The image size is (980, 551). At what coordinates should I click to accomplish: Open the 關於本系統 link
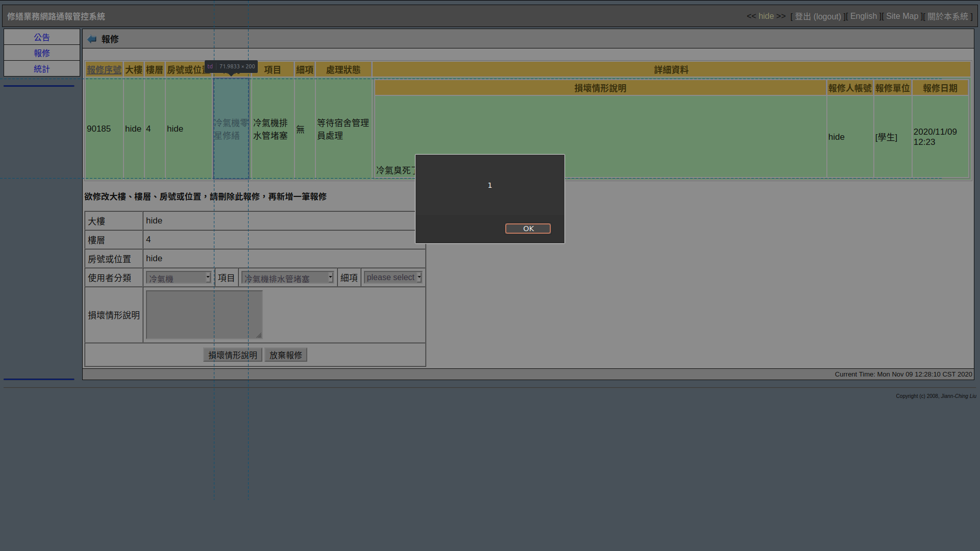pyautogui.click(x=948, y=16)
